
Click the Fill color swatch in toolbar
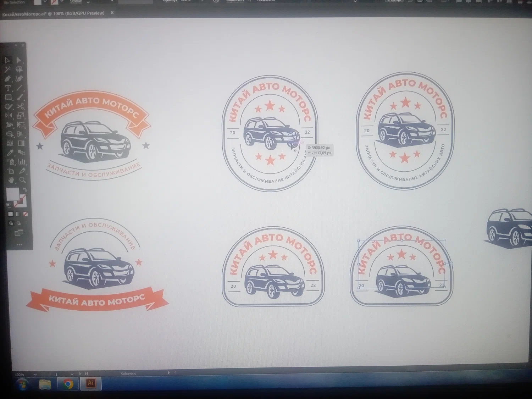(12, 194)
